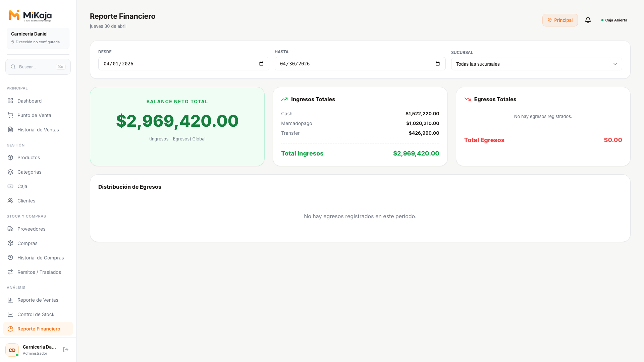Click the 'jueves 30 de abril' date text
This screenshot has width=644, height=362.
pyautogui.click(x=108, y=26)
